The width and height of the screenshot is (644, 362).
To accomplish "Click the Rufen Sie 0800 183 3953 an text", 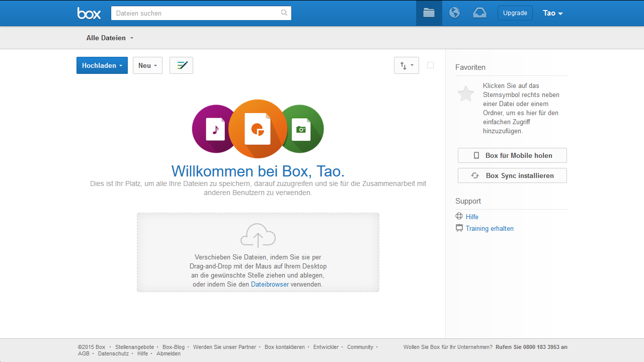I will pos(531,347).
